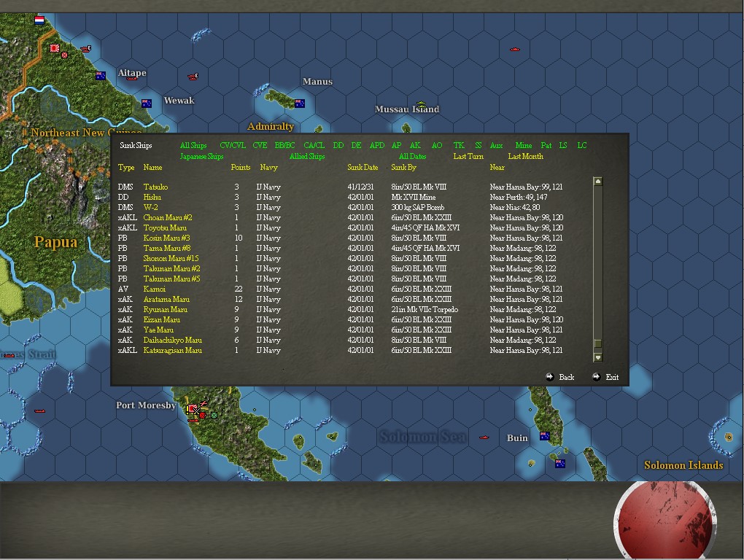744x560 pixels.
Task: Select the Allied flag icon at Manus
Action: click(x=300, y=103)
